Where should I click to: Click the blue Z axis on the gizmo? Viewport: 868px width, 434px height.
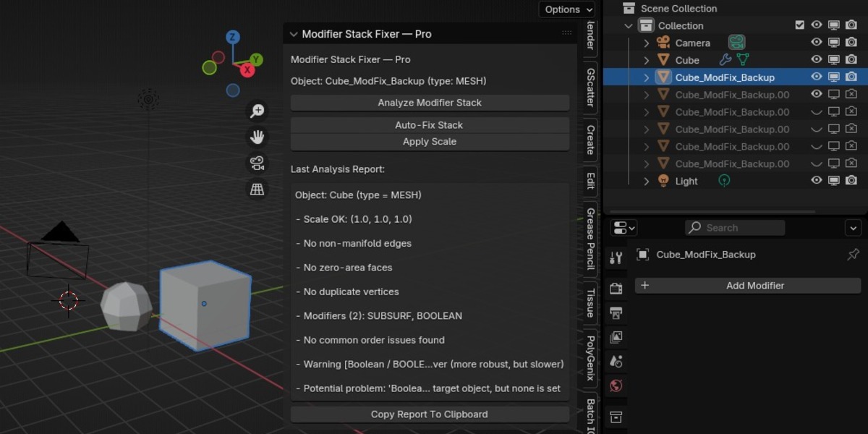coord(232,37)
